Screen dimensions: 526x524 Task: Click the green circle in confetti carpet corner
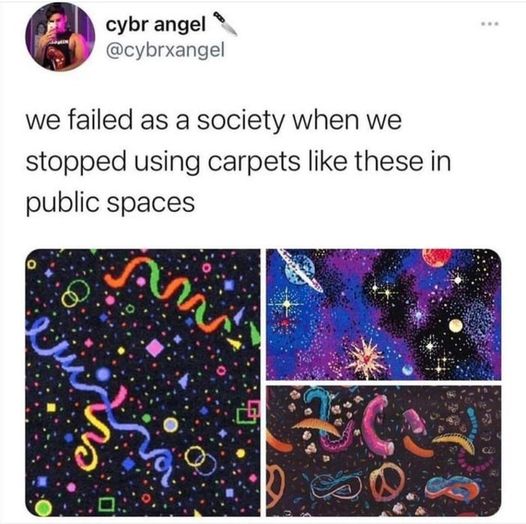click(43, 507)
